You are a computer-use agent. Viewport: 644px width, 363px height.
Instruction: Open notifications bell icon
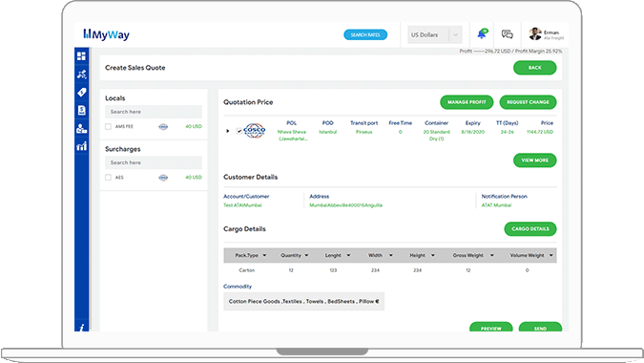[x=482, y=34]
